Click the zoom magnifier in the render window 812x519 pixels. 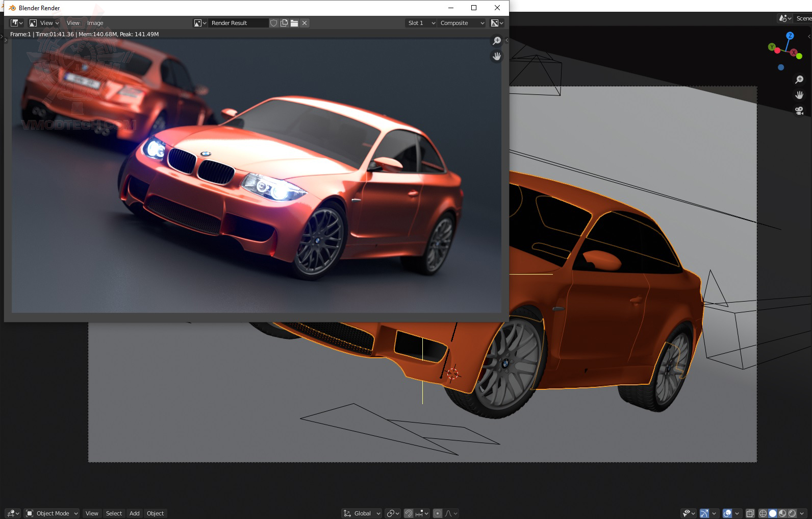497,41
